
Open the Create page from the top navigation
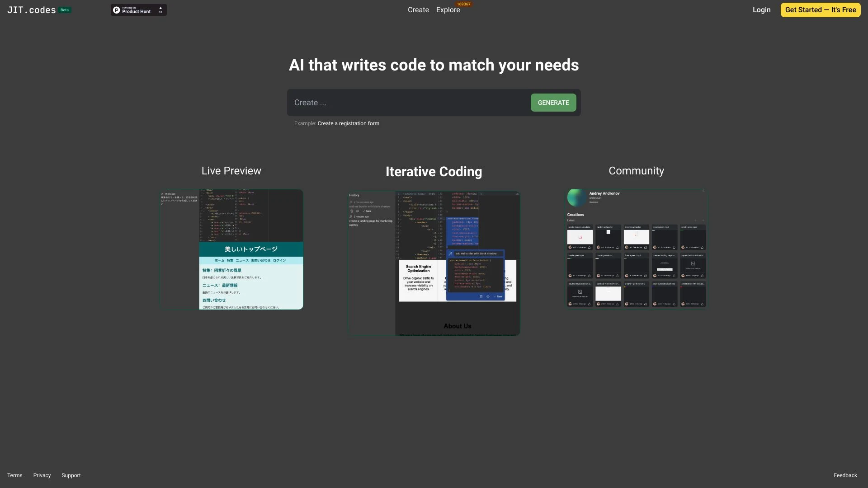click(x=418, y=9)
